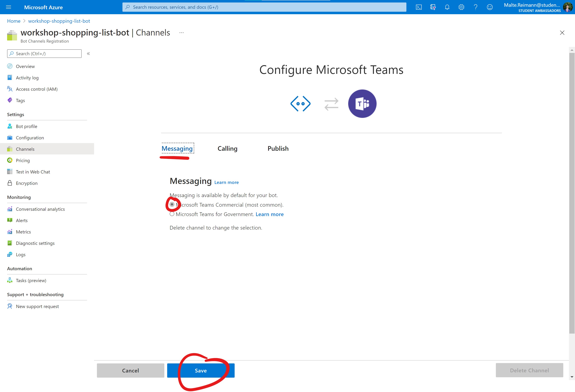Switch to the Calling tab

pyautogui.click(x=227, y=148)
